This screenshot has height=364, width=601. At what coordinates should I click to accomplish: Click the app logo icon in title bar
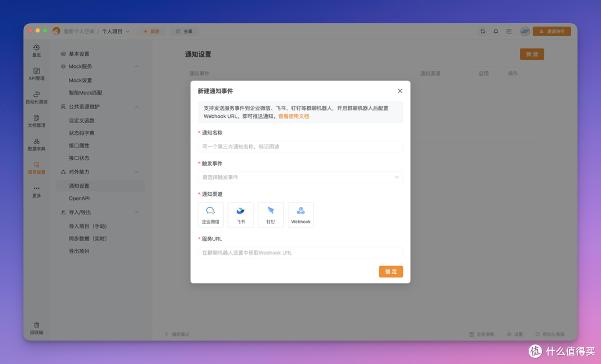(56, 31)
